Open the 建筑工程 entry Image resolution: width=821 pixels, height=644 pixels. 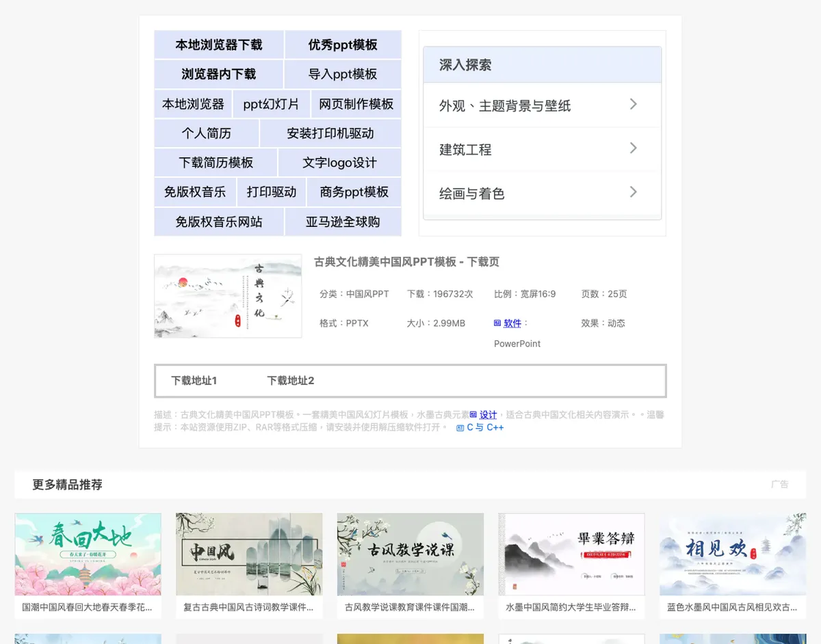click(543, 149)
